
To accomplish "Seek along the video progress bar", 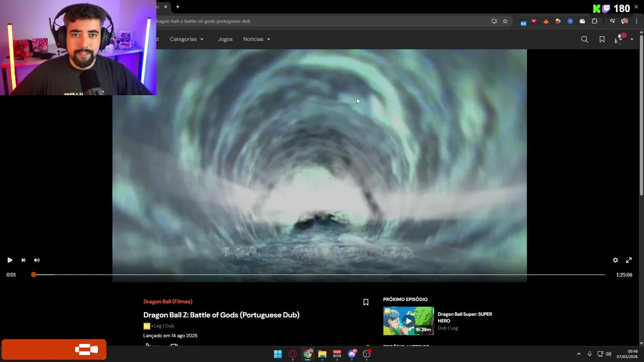I will click(319, 275).
